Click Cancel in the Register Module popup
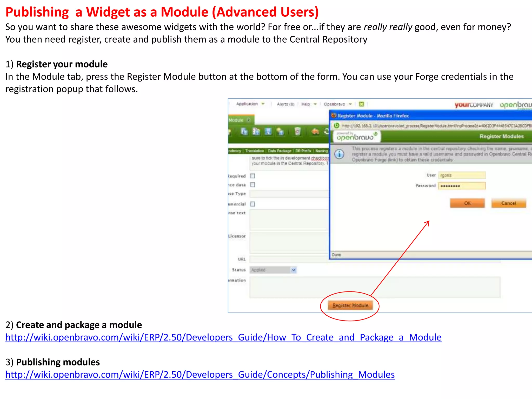The width and height of the screenshot is (532, 399). [509, 203]
